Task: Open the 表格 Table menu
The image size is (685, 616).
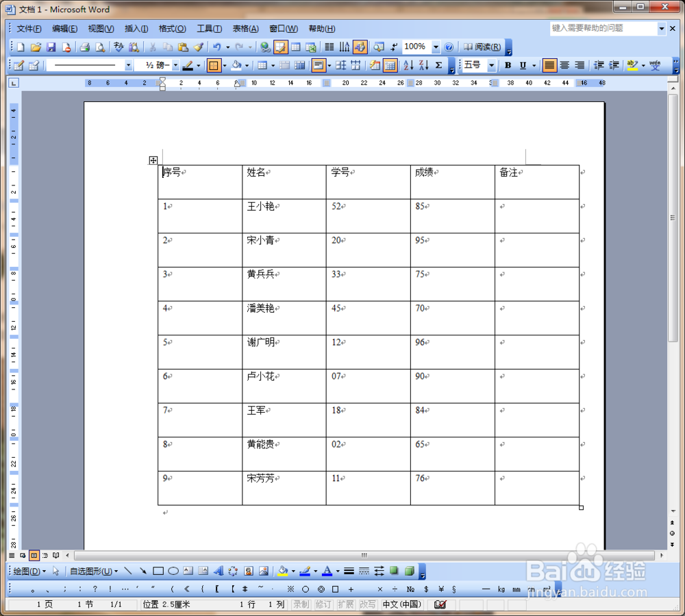Action: pyautogui.click(x=245, y=29)
